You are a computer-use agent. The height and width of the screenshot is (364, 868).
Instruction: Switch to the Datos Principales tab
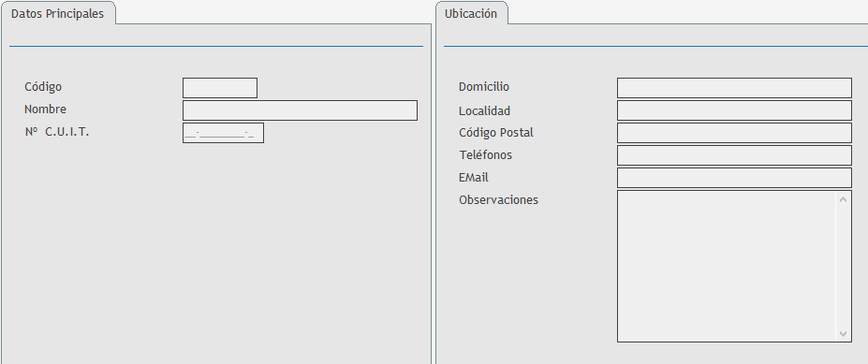click(x=57, y=14)
